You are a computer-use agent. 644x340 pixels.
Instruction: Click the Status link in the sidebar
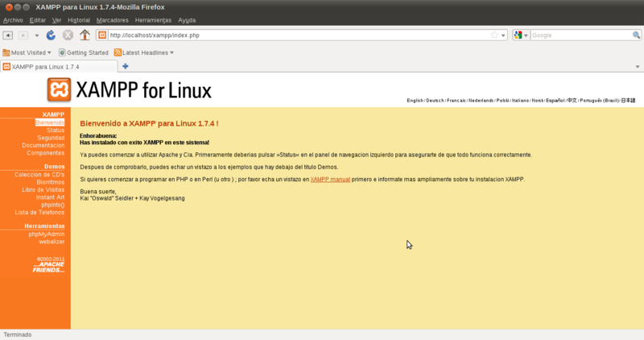55,130
